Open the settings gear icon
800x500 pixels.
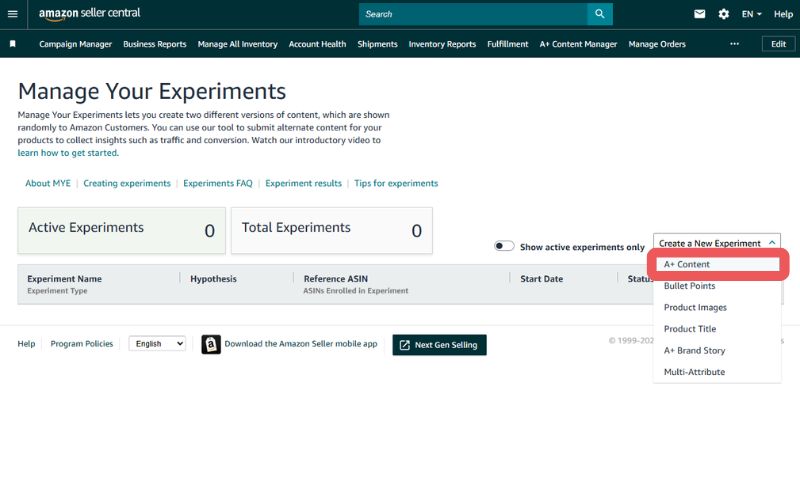coord(723,14)
